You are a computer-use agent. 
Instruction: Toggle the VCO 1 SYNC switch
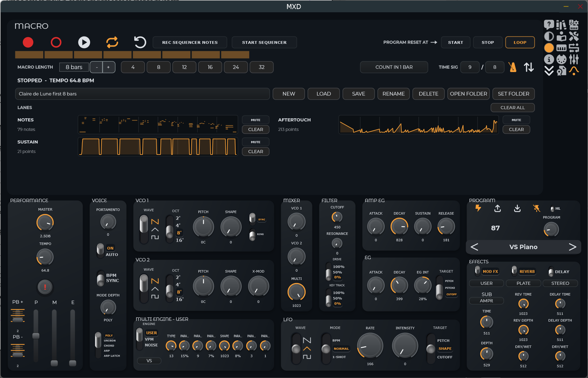pos(252,218)
